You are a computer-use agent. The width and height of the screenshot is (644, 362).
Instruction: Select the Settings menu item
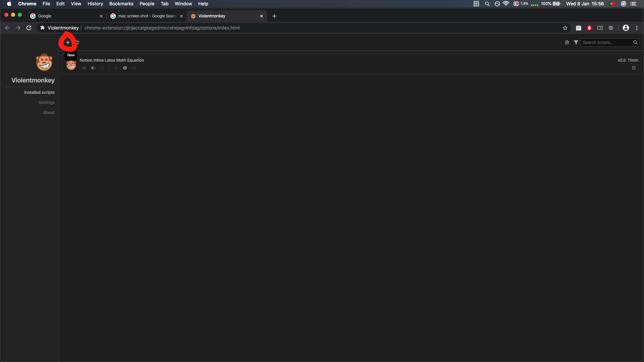click(46, 102)
